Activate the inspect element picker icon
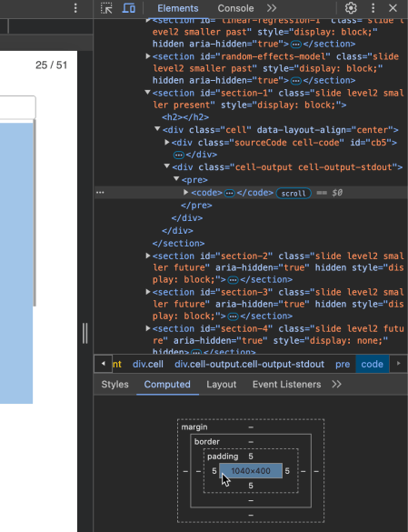Screen dimensions: 408x532 106,8
